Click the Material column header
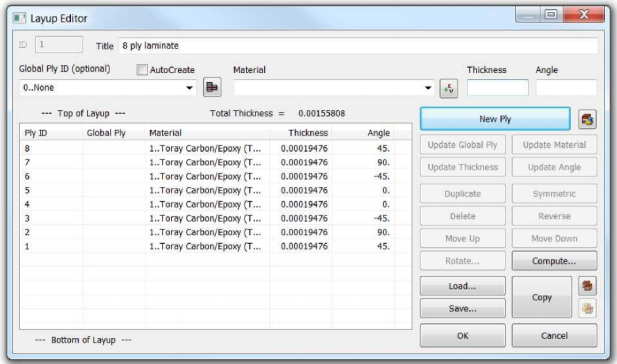This screenshot has width=617, height=364. (x=207, y=133)
